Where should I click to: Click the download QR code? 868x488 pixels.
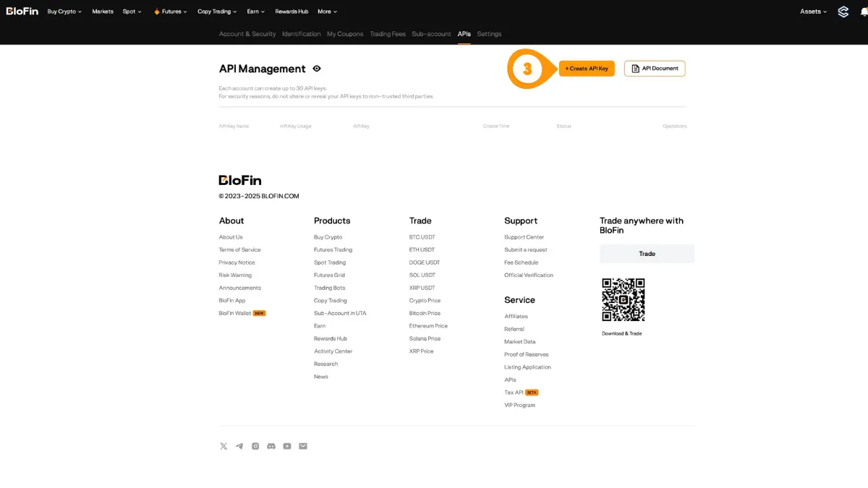tap(624, 300)
